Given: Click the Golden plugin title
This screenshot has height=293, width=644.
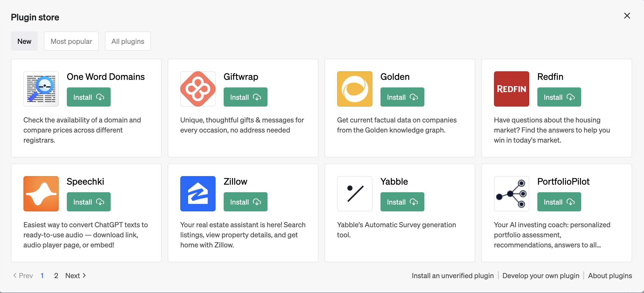Looking at the screenshot, I should [395, 77].
